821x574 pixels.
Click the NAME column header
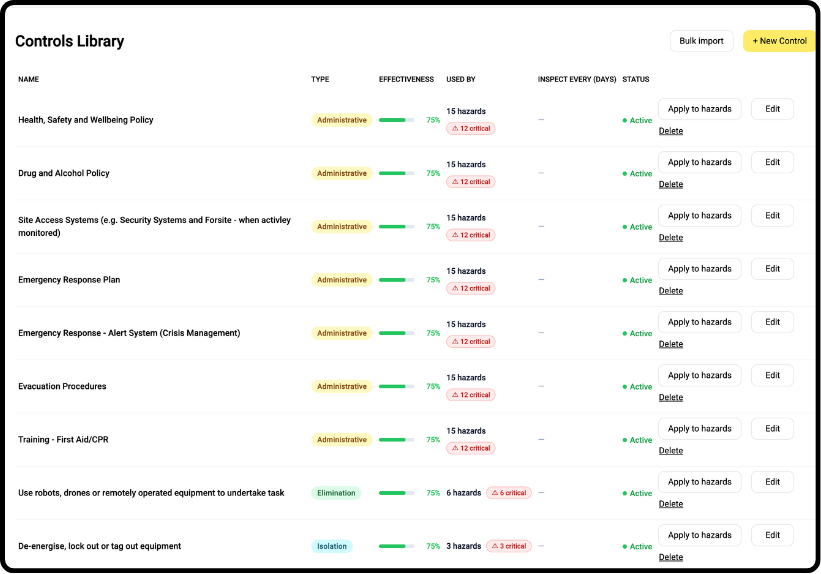tap(28, 79)
